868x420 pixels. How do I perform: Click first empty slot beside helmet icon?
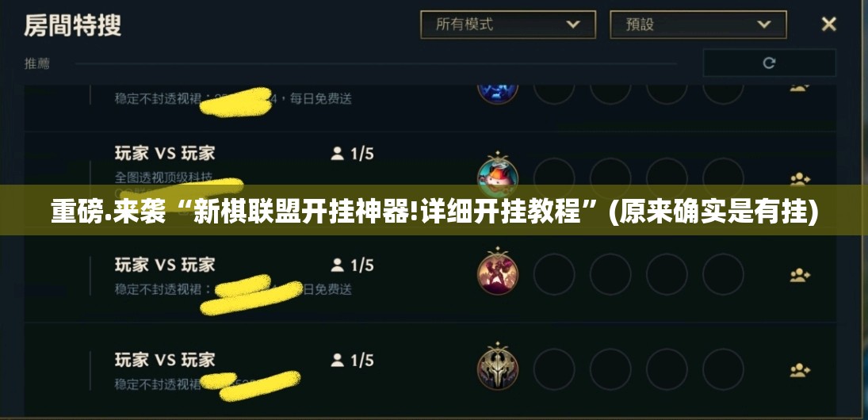[554, 369]
